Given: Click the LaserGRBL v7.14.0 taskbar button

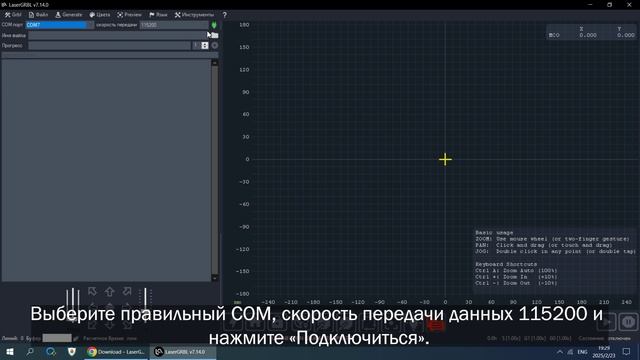Looking at the screenshot, I should [183, 352].
